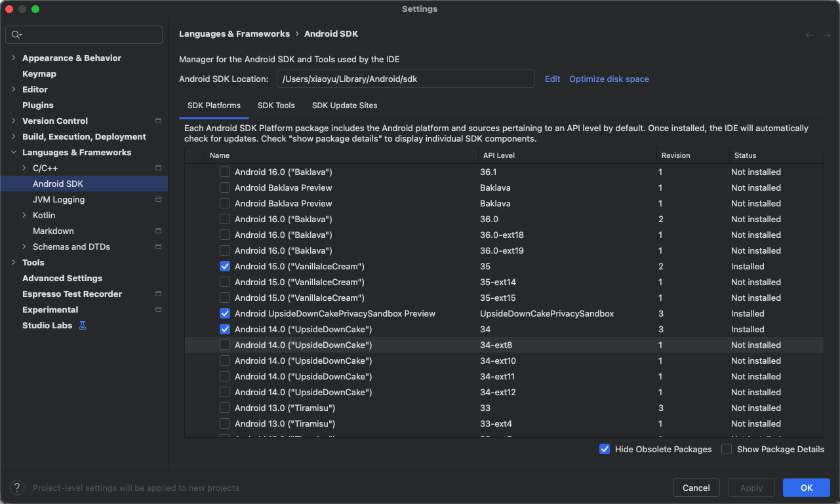The image size is (840, 504).
Task: Click the Android SDK Location field
Action: coord(405,79)
